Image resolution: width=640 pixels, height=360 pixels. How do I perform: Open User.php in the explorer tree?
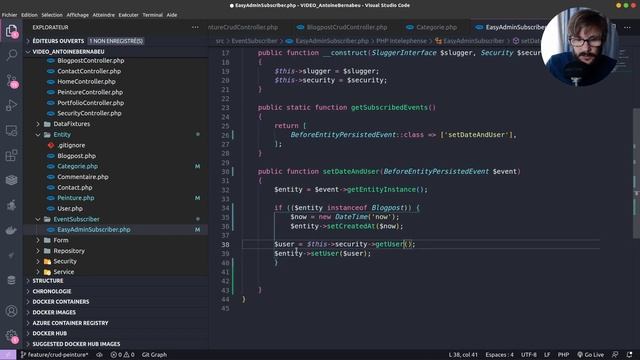pyautogui.click(x=70, y=209)
